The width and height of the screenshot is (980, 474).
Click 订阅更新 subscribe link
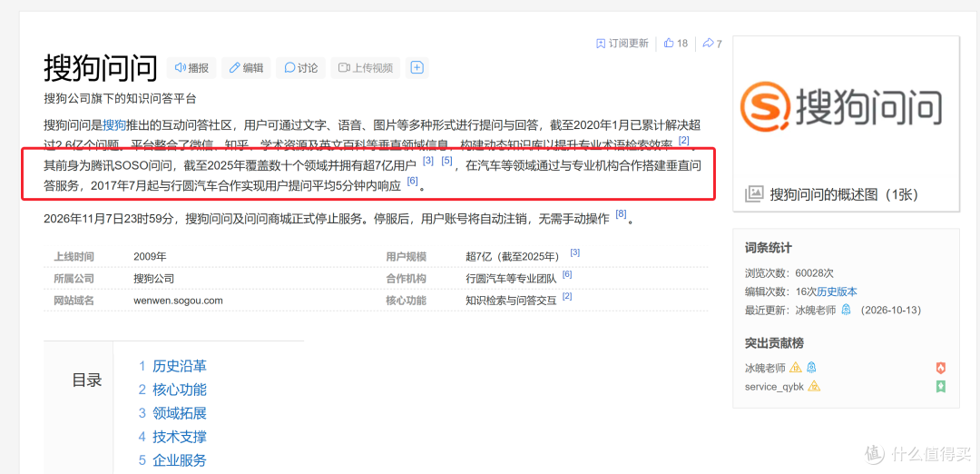pyautogui.click(x=622, y=44)
